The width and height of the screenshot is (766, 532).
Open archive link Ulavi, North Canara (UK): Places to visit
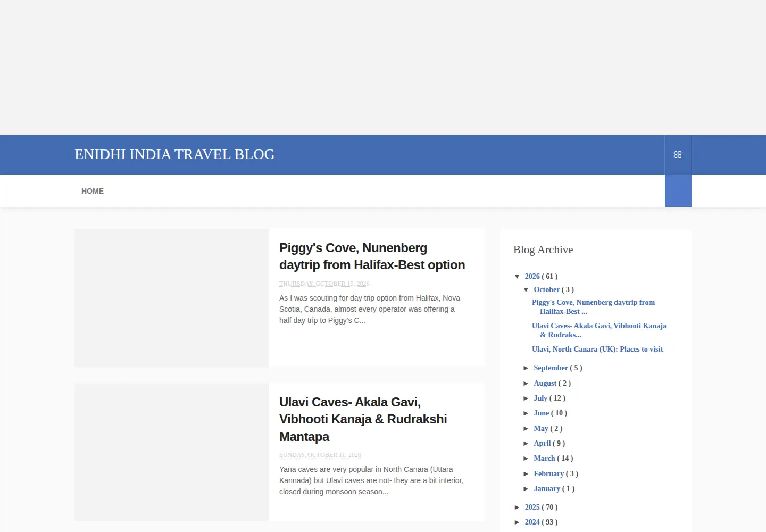597,349
